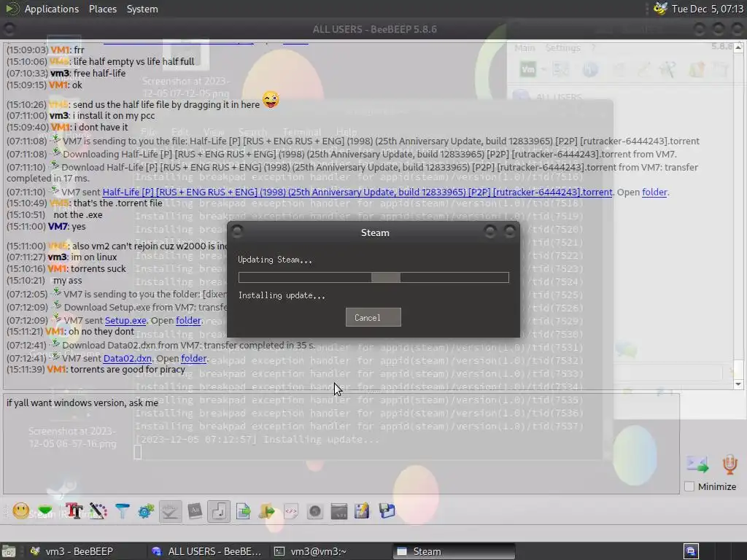The height and width of the screenshot is (560, 747).
Task: Click the blue funnel filter icon
Action: click(123, 511)
